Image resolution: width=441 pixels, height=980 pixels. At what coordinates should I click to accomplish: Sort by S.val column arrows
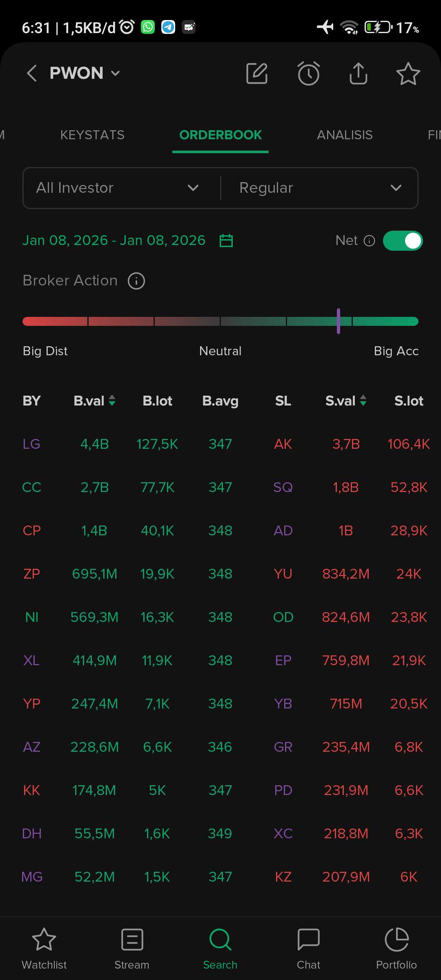pyautogui.click(x=363, y=401)
